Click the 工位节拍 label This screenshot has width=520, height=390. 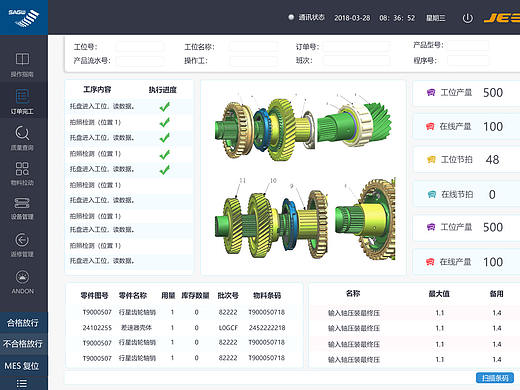(457, 160)
